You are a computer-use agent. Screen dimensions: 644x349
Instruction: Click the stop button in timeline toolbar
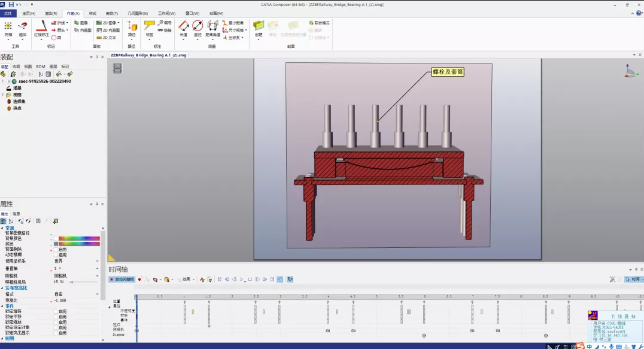[x=250, y=279]
